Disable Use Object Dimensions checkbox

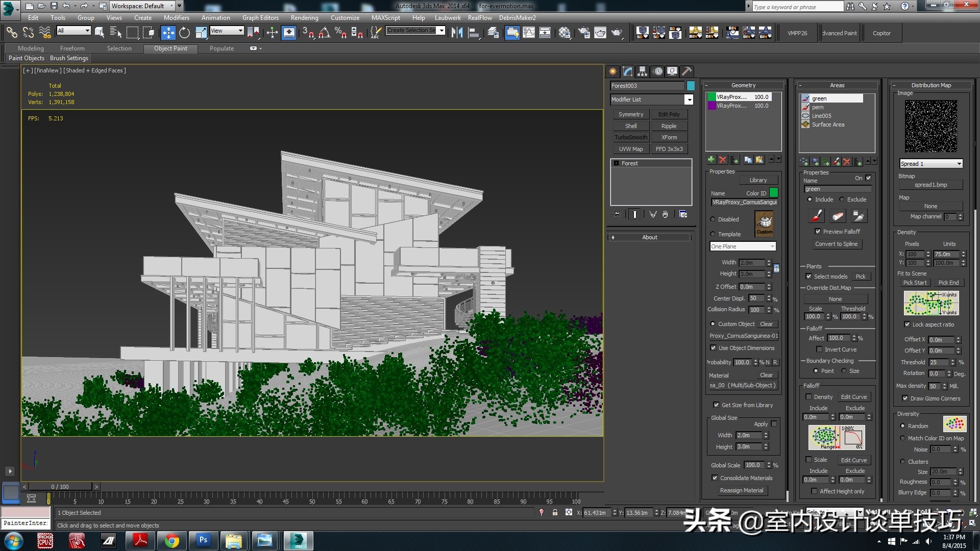[x=713, y=348]
